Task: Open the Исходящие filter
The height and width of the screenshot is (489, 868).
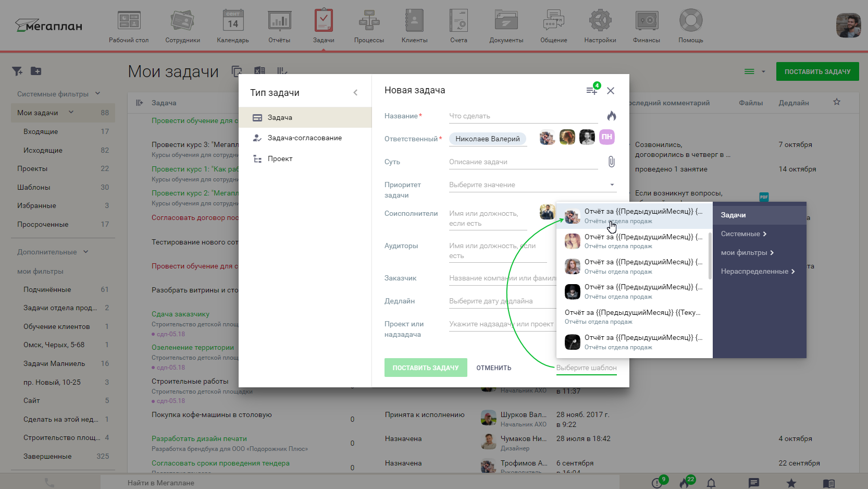Action: coord(63,150)
